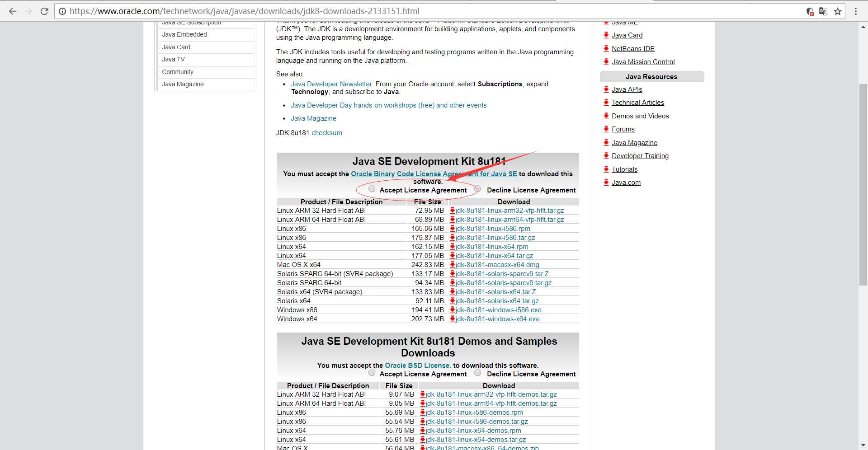
Task: Click download arrow icon for linux-x64.tar.gz
Action: coord(452,255)
